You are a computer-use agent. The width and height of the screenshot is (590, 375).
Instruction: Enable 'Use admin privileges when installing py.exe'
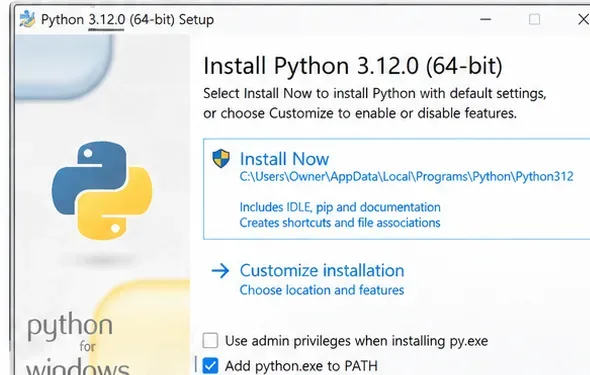pyautogui.click(x=210, y=341)
